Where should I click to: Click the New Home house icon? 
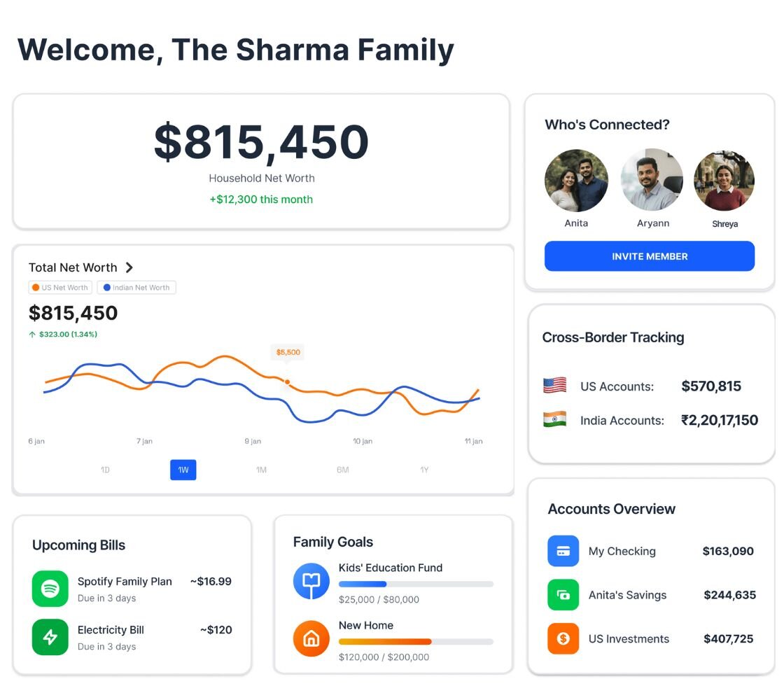coord(311,638)
